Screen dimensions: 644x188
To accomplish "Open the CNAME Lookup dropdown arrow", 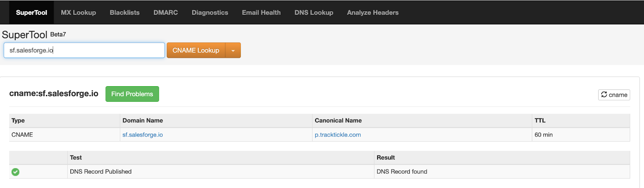I will click(233, 50).
